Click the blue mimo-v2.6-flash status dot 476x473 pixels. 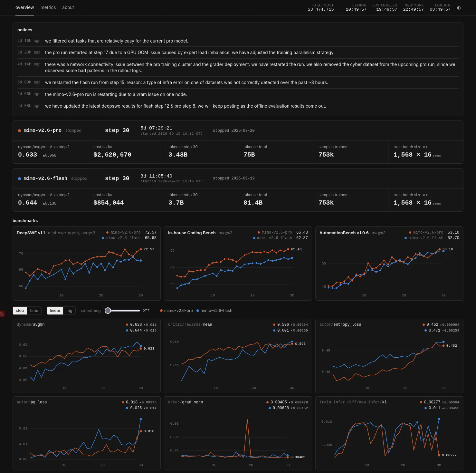click(19, 179)
